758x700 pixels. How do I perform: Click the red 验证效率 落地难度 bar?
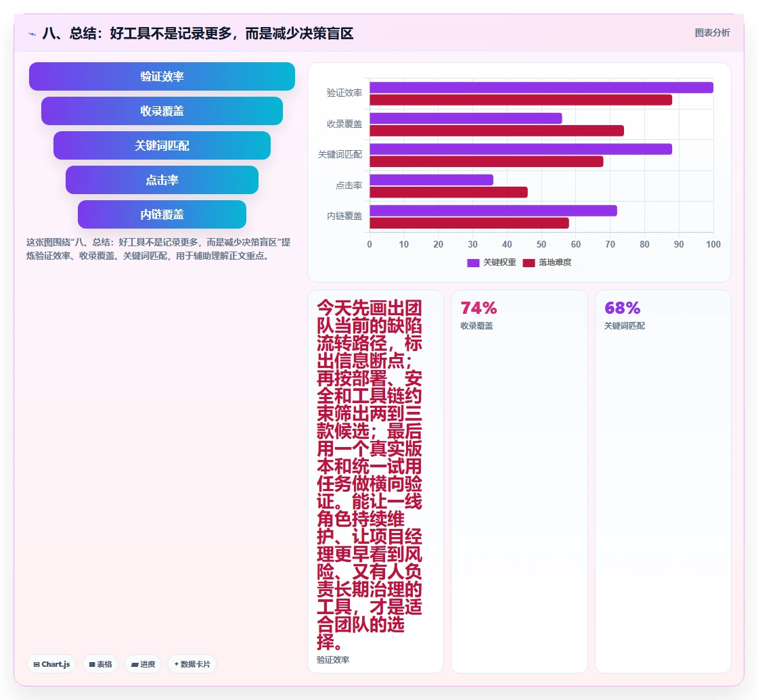point(520,100)
